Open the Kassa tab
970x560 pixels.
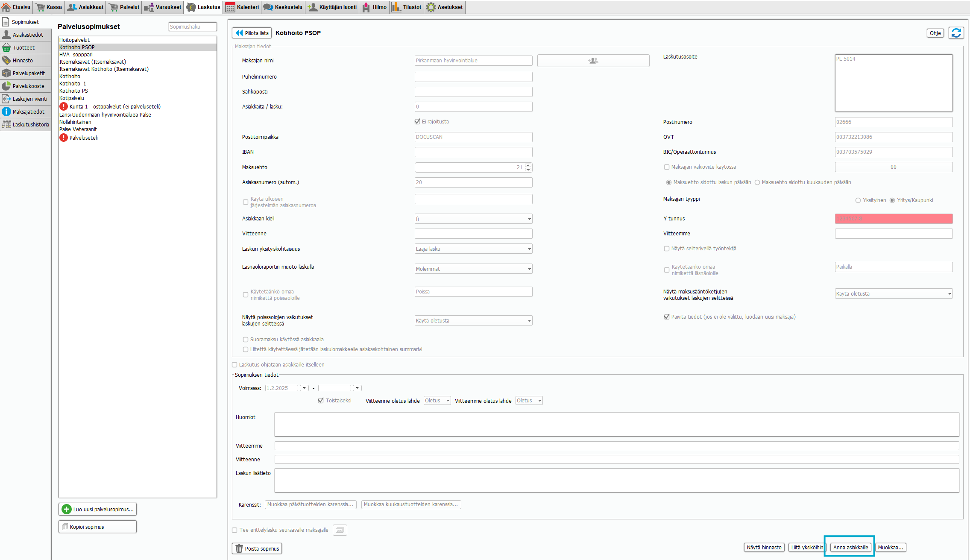49,7
